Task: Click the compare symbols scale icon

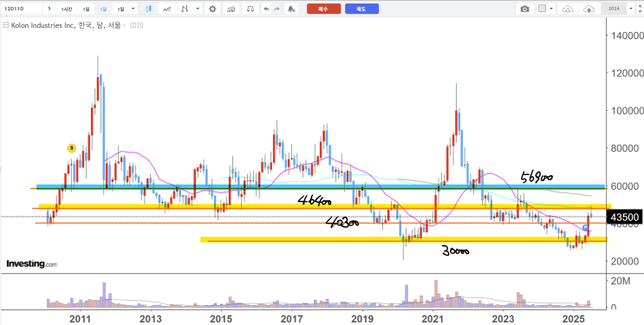Action: [250, 9]
